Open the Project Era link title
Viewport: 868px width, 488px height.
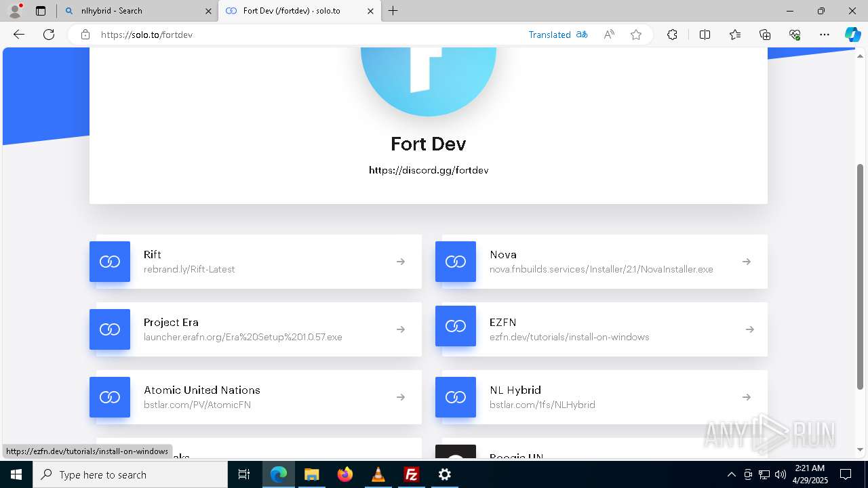(x=171, y=323)
